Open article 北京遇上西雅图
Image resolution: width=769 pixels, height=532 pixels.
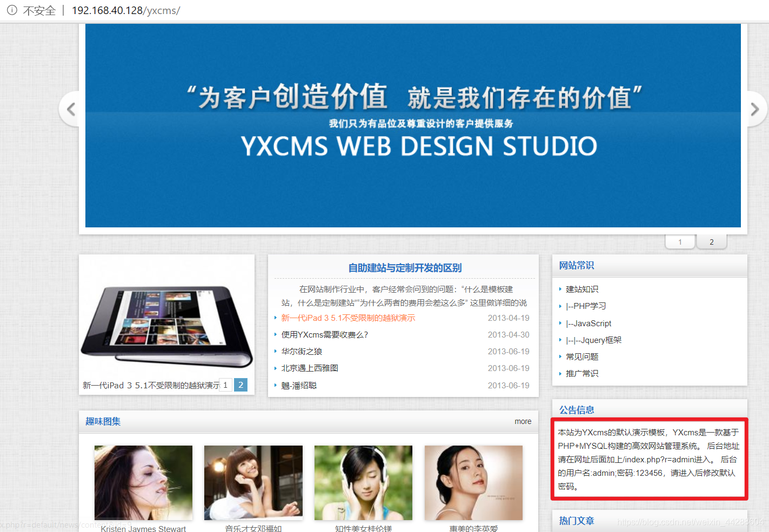(310, 368)
